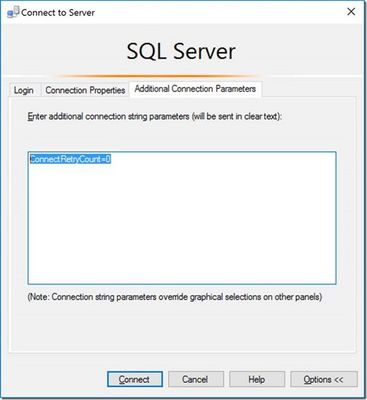Open Help for this dialog
The height and width of the screenshot is (400, 367).
pos(257,379)
